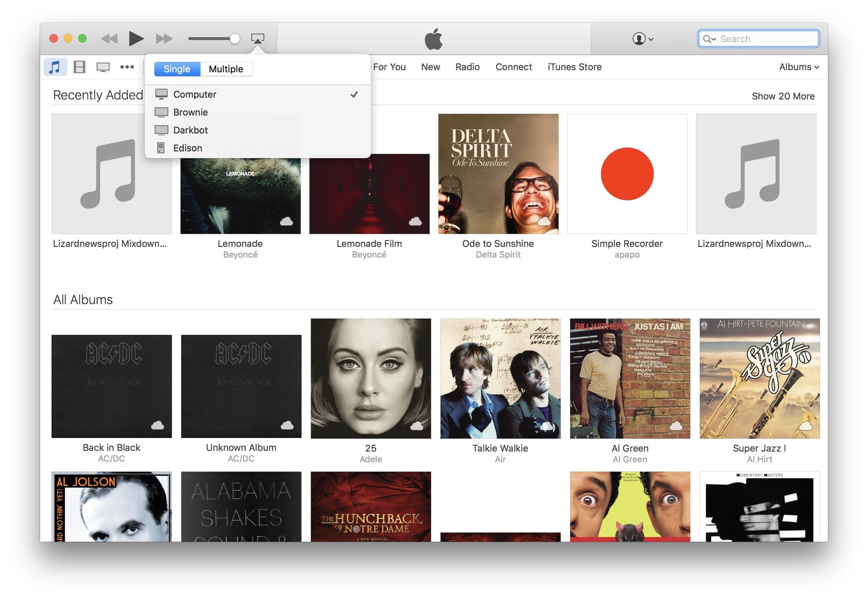868x599 pixels.
Task: Click the rewind previous track button
Action: [109, 39]
